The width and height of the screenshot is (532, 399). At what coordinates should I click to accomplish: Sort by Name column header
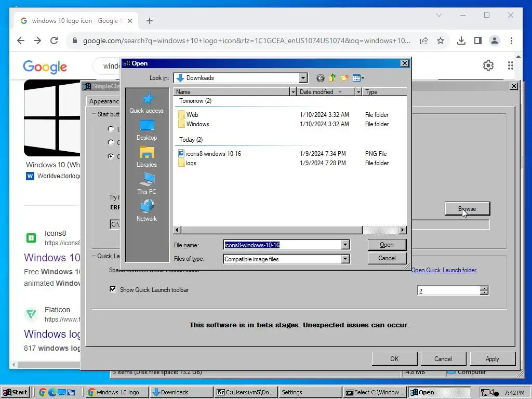pos(232,92)
